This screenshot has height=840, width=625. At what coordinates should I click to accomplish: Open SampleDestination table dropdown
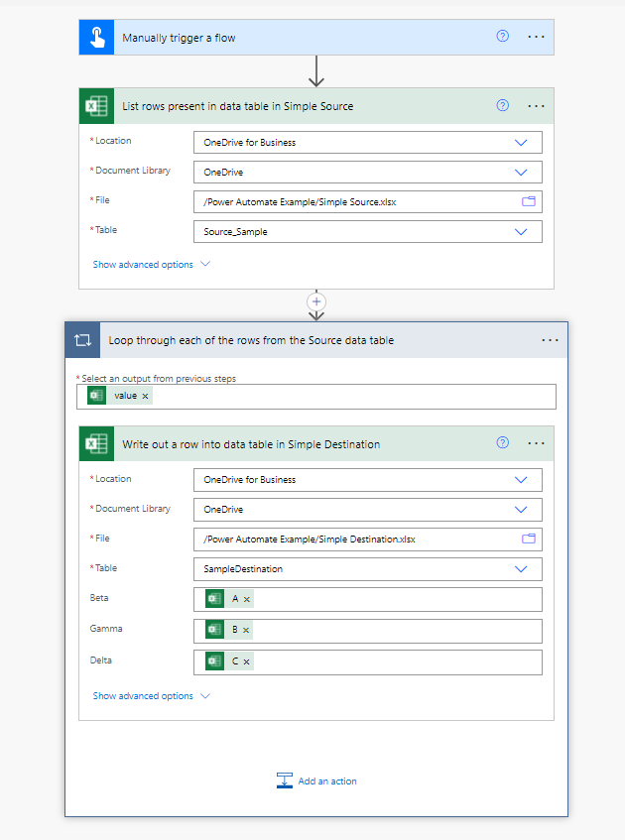521,569
